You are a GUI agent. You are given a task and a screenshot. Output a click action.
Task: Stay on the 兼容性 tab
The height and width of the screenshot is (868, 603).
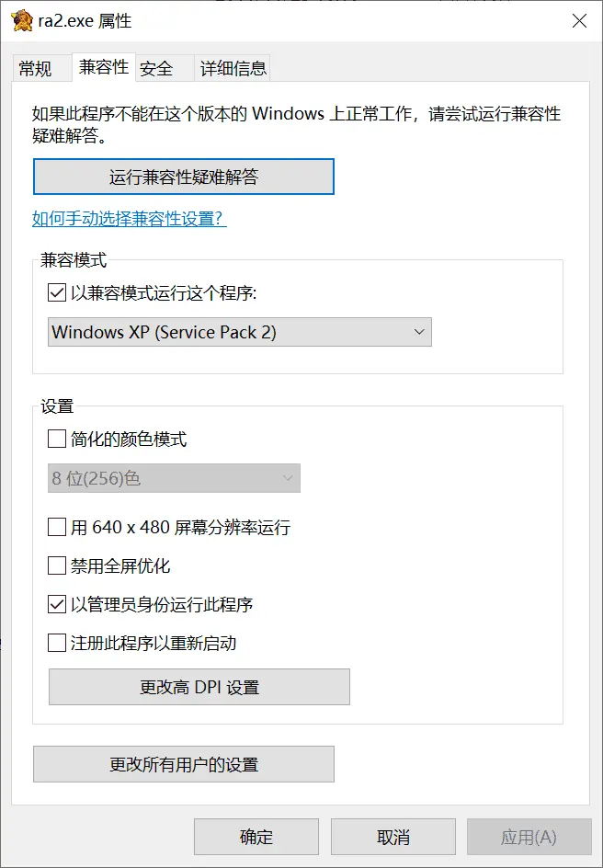pyautogui.click(x=104, y=67)
